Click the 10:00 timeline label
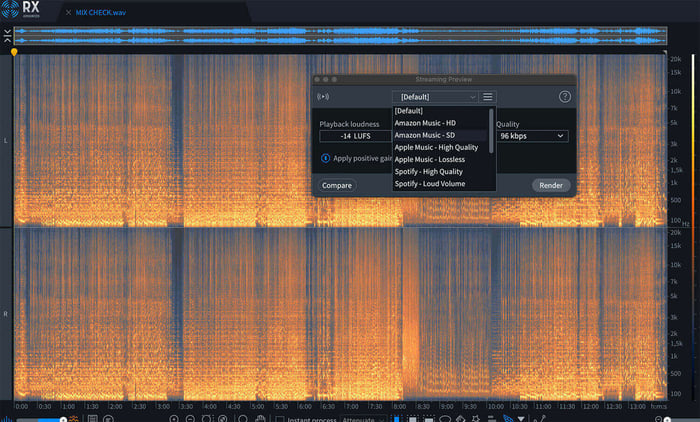 495,406
